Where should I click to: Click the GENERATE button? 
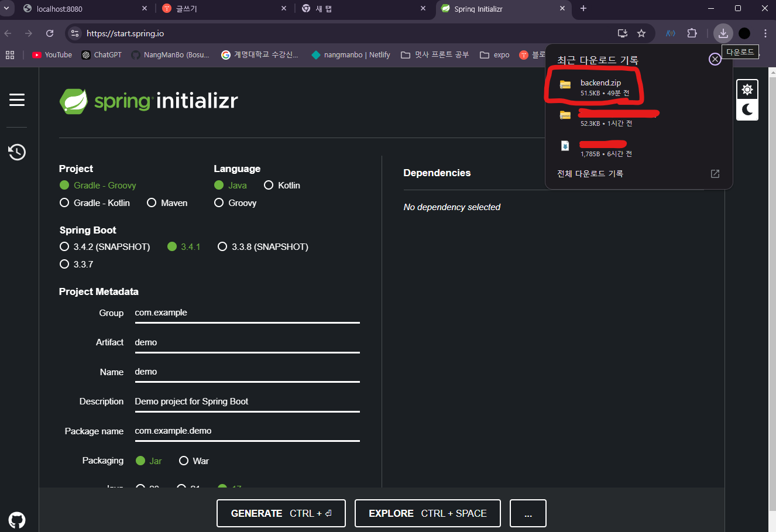click(281, 513)
